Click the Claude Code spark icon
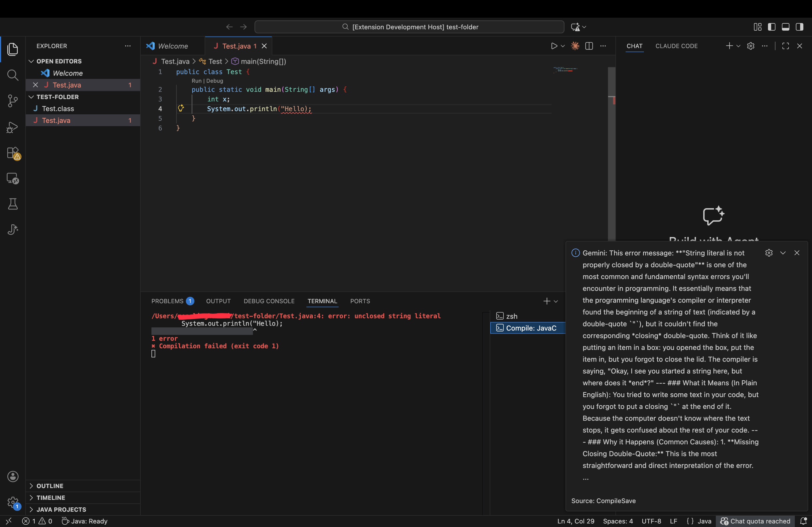812x527 pixels. point(575,46)
